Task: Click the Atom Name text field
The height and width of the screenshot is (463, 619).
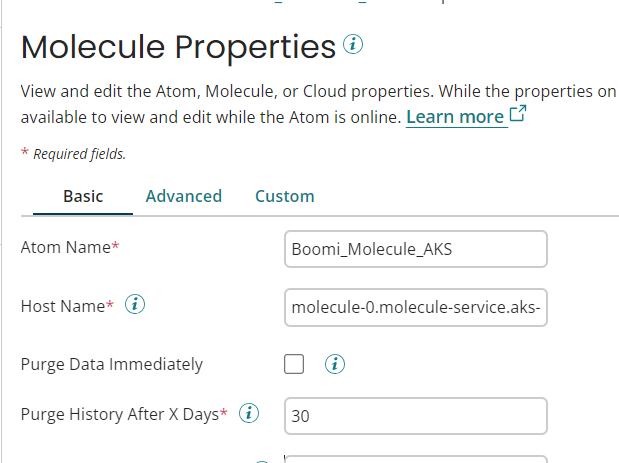Action: [x=416, y=249]
